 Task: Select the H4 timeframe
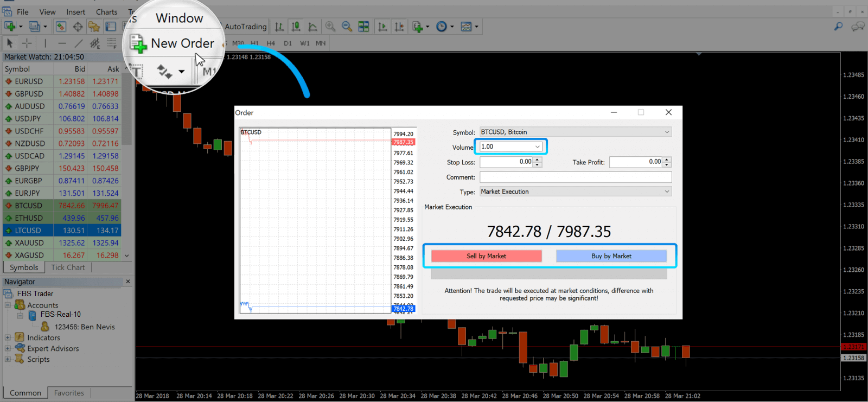(x=271, y=43)
